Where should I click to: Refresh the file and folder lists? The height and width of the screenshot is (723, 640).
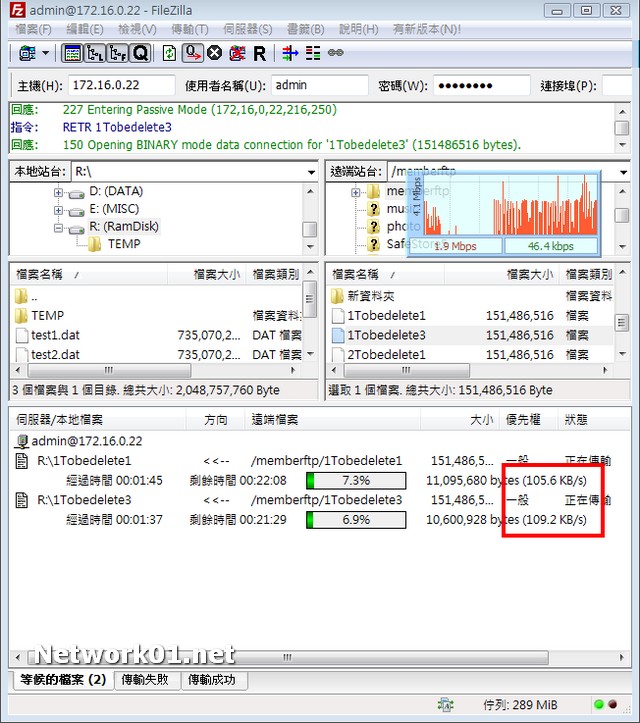click(169, 53)
